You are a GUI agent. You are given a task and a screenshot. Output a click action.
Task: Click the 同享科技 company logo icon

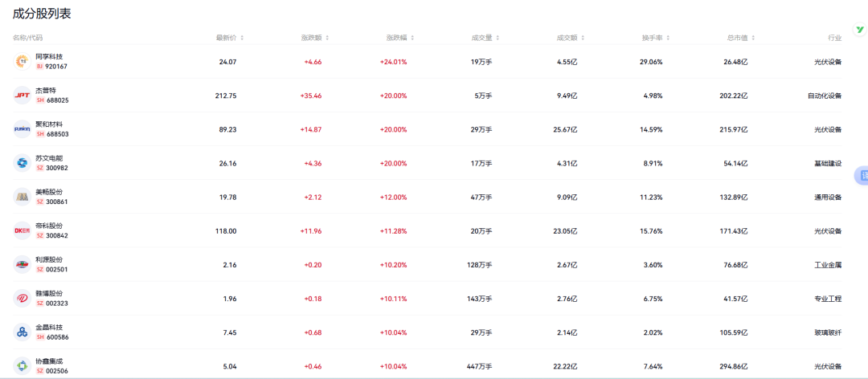tap(22, 62)
